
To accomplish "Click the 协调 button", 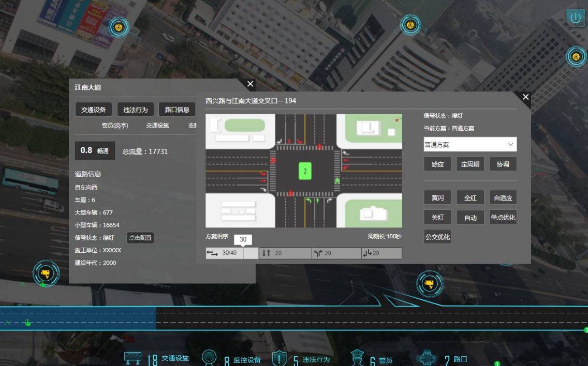I will pos(503,164).
